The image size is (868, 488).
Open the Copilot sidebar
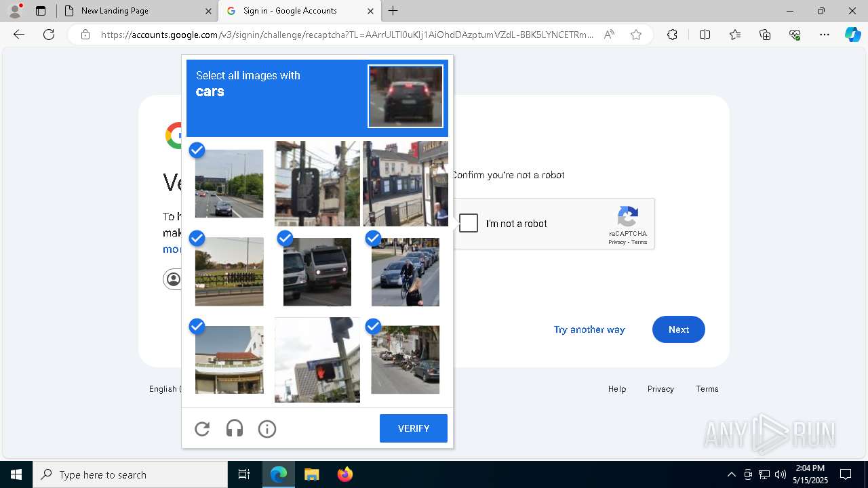[853, 35]
